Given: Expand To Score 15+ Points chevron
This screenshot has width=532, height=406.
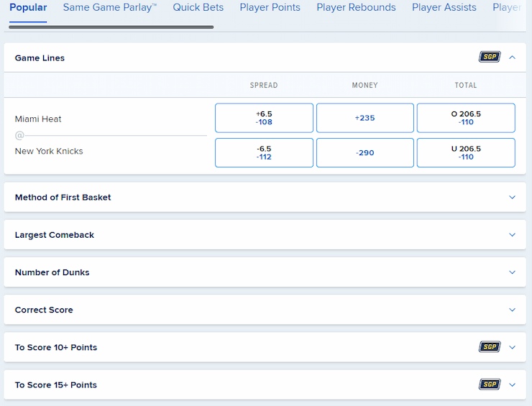Looking at the screenshot, I should click(x=513, y=384).
